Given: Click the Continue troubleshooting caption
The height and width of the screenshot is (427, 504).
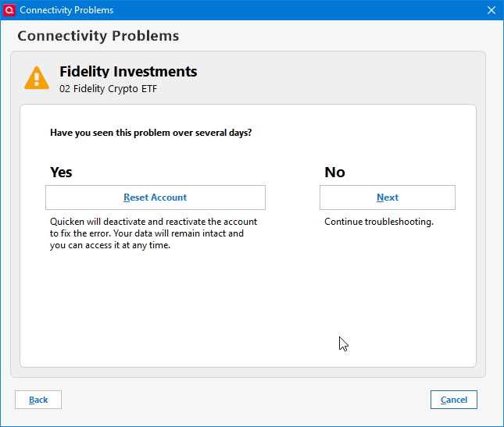Looking at the screenshot, I should (x=379, y=222).
